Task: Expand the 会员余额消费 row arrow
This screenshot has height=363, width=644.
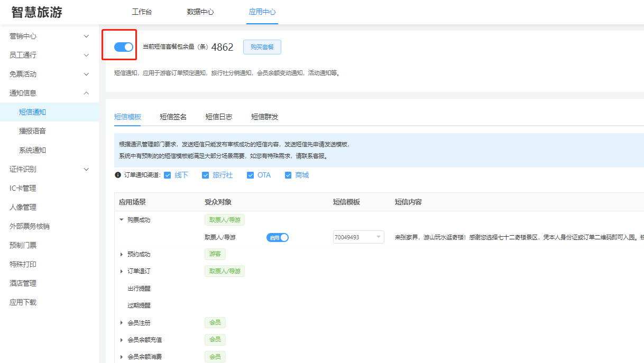Action: point(121,357)
